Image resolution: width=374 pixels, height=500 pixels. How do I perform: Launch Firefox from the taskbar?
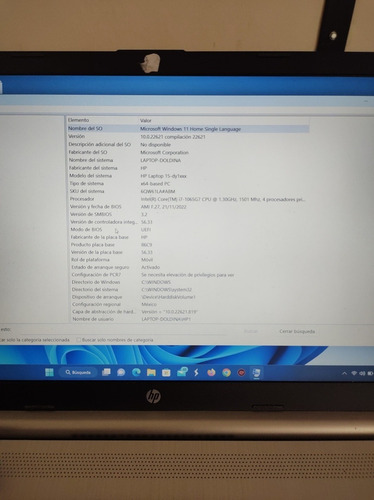[211, 372]
